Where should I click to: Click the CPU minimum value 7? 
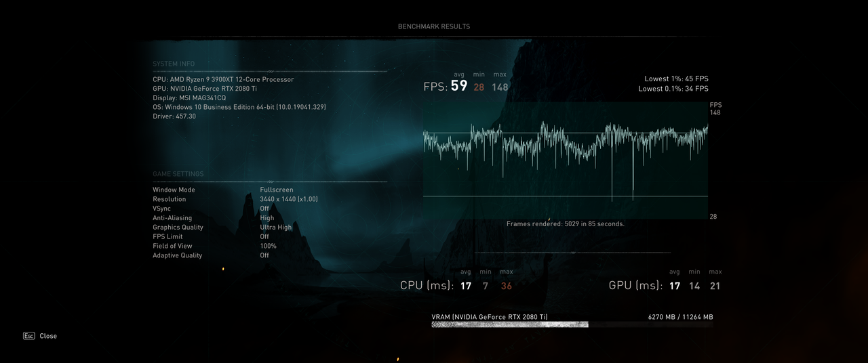[486, 286]
